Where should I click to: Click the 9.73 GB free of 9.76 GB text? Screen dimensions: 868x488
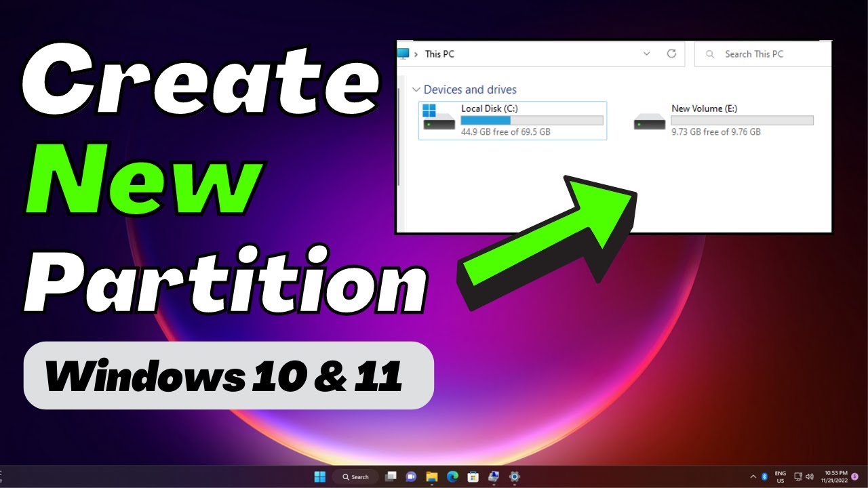pyautogui.click(x=716, y=132)
